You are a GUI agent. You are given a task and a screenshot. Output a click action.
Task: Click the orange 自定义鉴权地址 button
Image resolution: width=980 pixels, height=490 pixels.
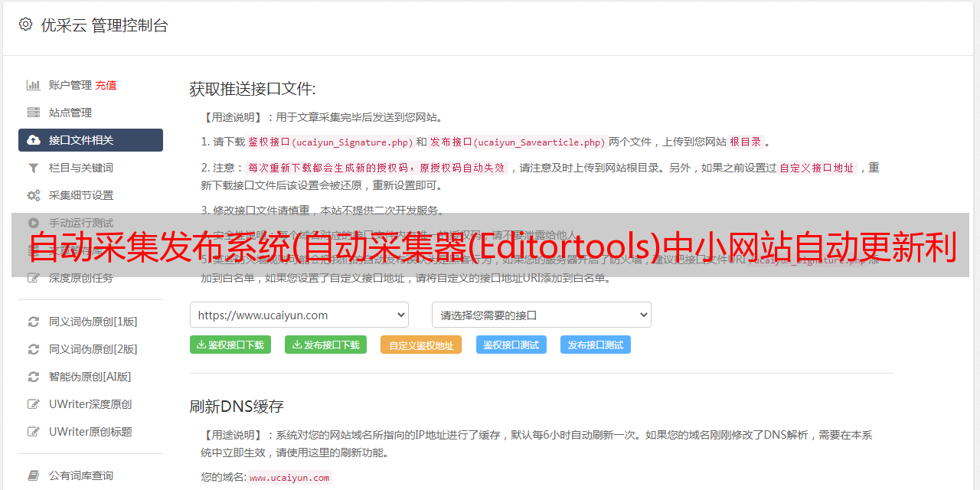click(421, 345)
